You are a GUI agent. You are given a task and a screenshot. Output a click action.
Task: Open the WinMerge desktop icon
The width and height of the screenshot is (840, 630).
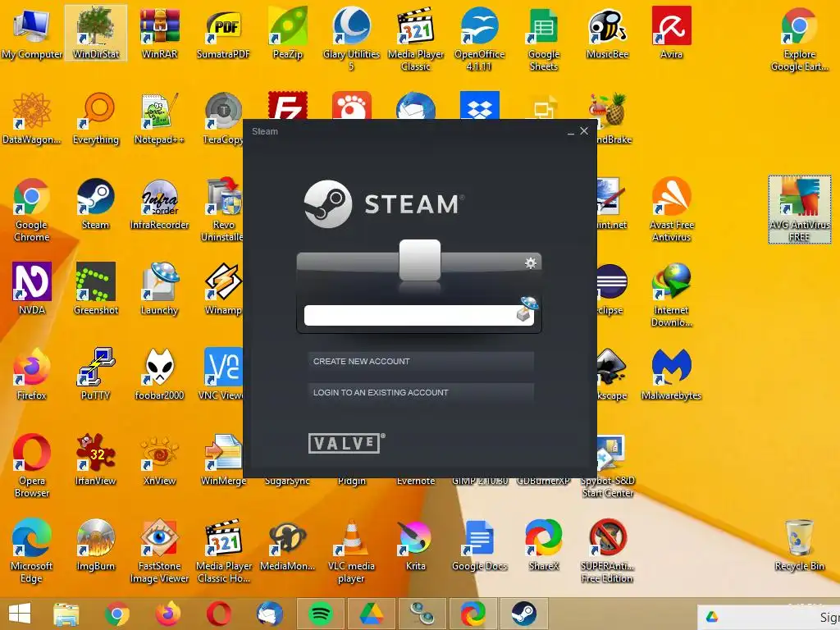pyautogui.click(x=223, y=459)
